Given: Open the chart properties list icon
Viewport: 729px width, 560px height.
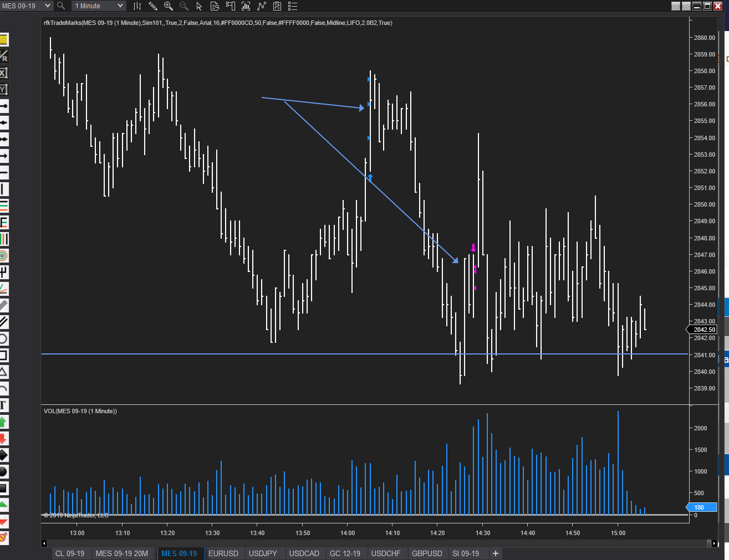Looking at the screenshot, I should pos(293,6).
